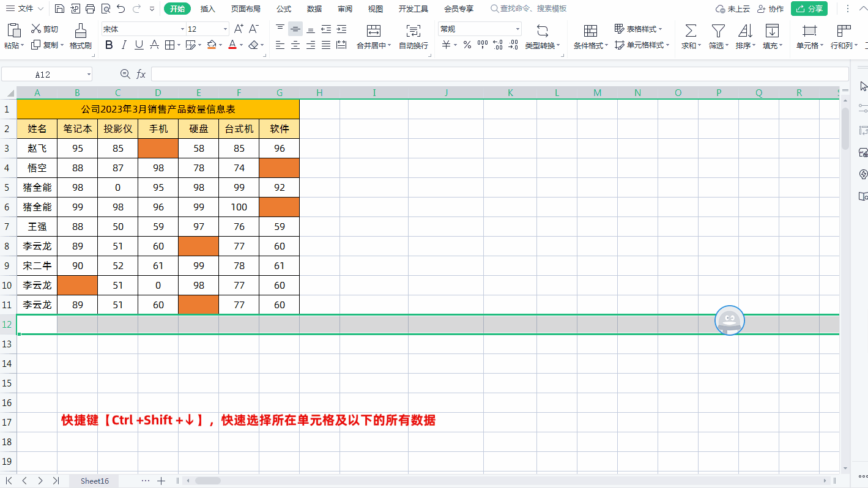Open the Data (数据) tab
868x488 pixels.
(x=314, y=9)
